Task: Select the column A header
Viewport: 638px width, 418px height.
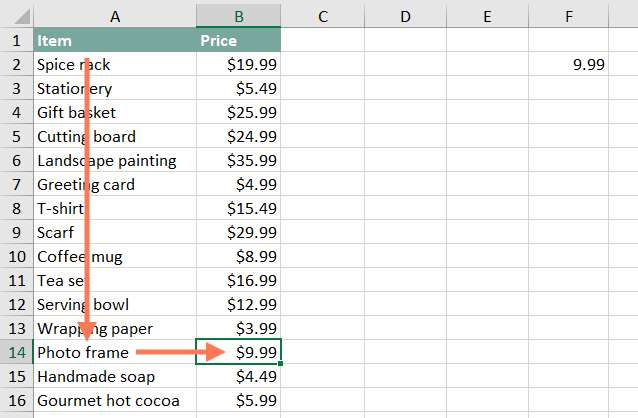Action: (115, 16)
